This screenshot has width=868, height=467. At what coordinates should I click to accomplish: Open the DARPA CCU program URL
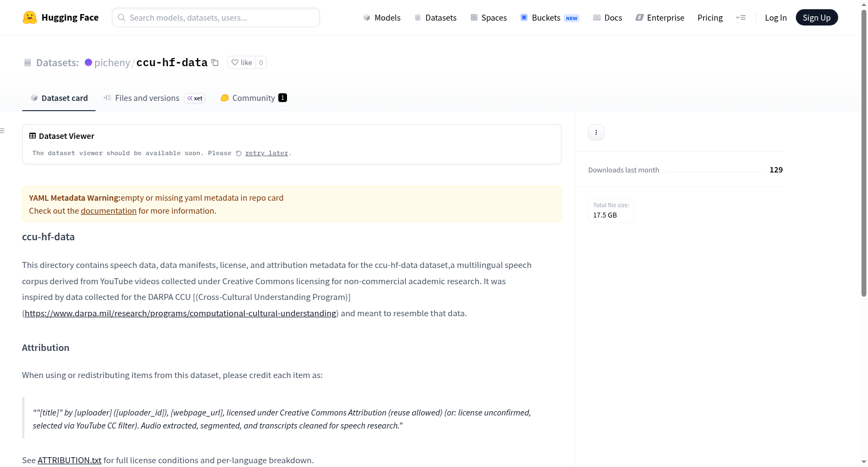click(181, 314)
